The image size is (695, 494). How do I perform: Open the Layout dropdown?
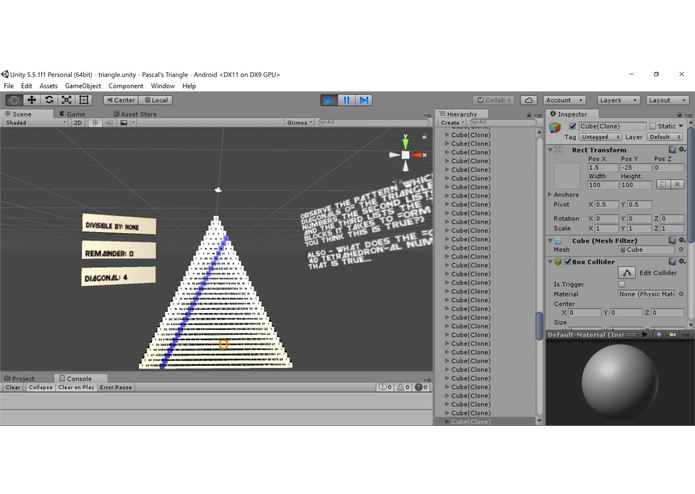click(667, 100)
